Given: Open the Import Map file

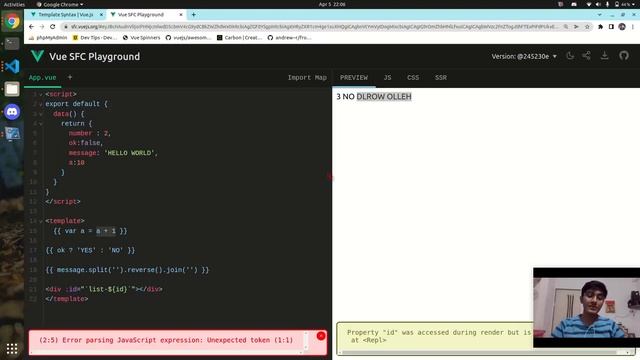Looking at the screenshot, I should pyautogui.click(x=307, y=78).
